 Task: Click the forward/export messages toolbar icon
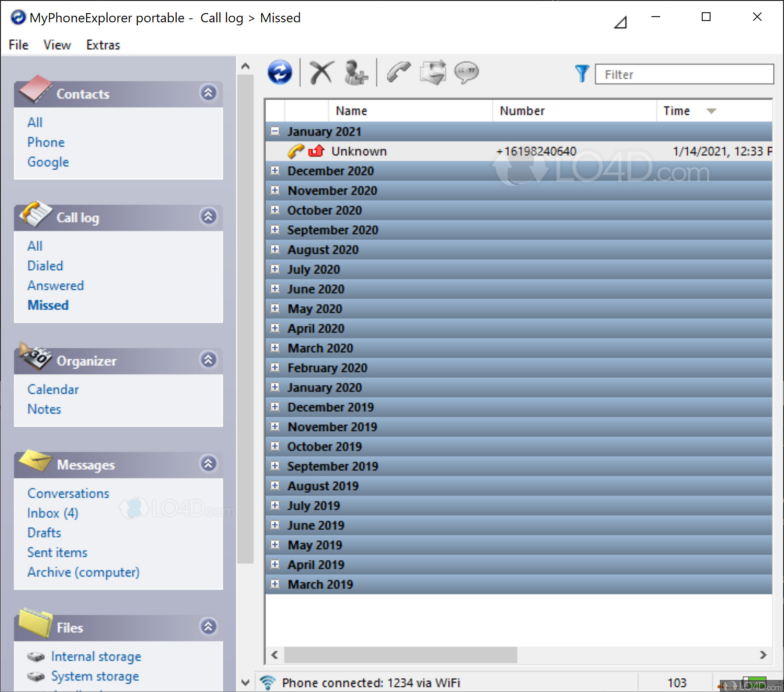coord(433,72)
